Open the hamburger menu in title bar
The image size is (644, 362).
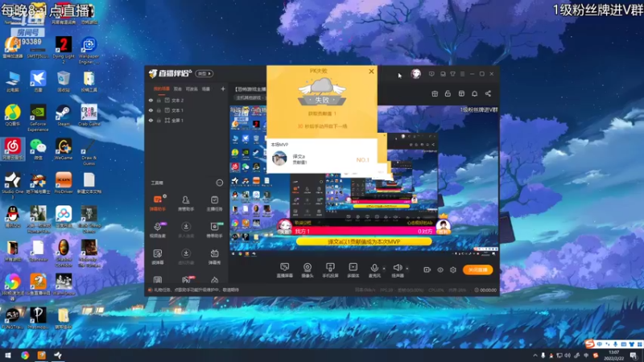pos(462,74)
